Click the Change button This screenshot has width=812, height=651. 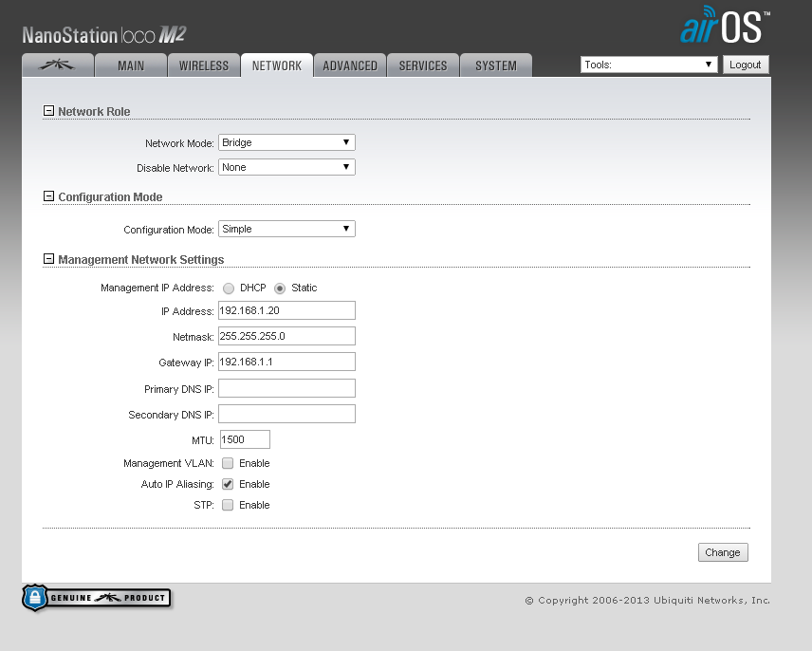723,552
